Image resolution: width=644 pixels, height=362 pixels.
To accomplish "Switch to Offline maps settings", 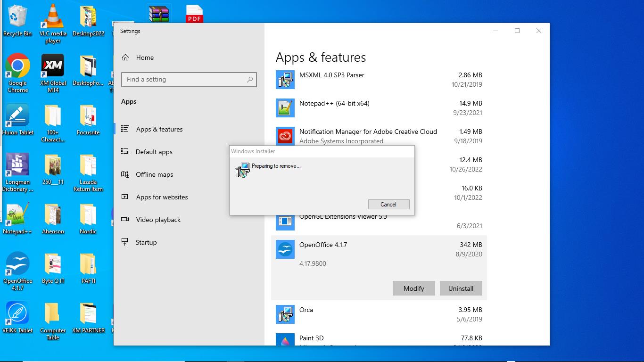I will (x=154, y=174).
